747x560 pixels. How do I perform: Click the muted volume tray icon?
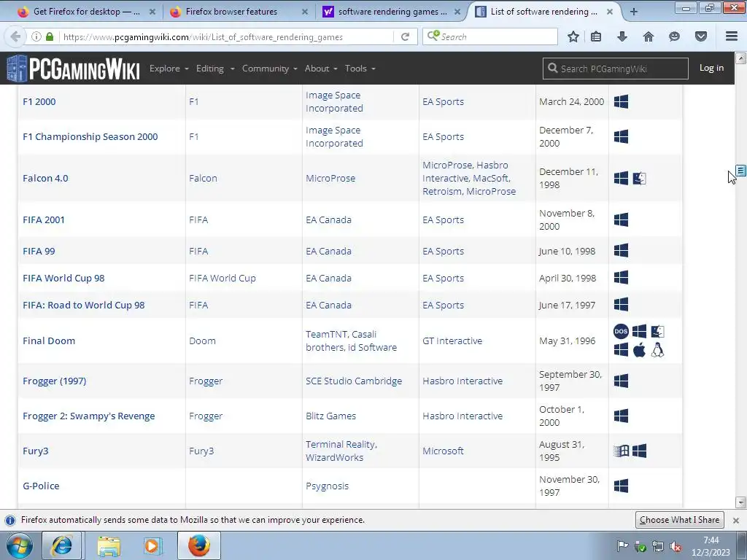point(675,547)
